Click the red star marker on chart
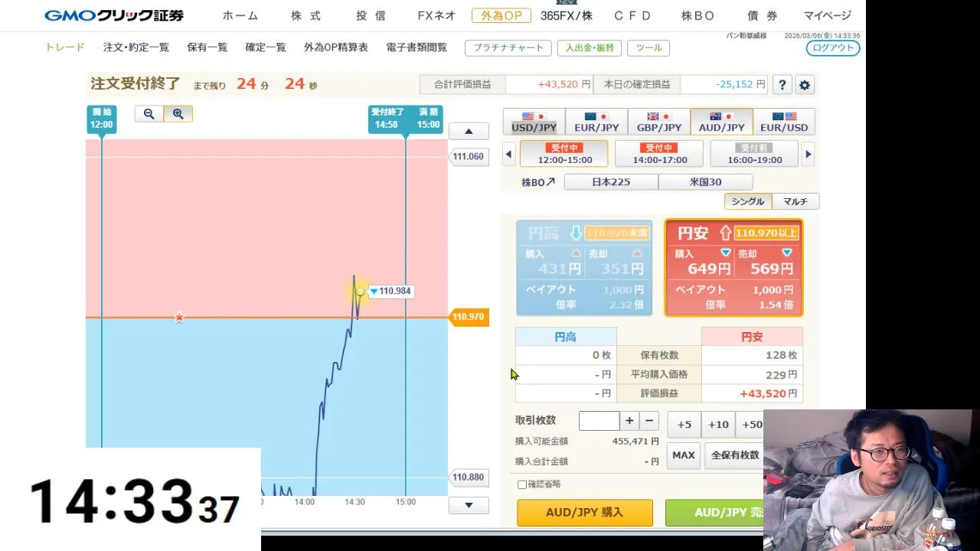This screenshot has height=551, width=980. point(178,317)
